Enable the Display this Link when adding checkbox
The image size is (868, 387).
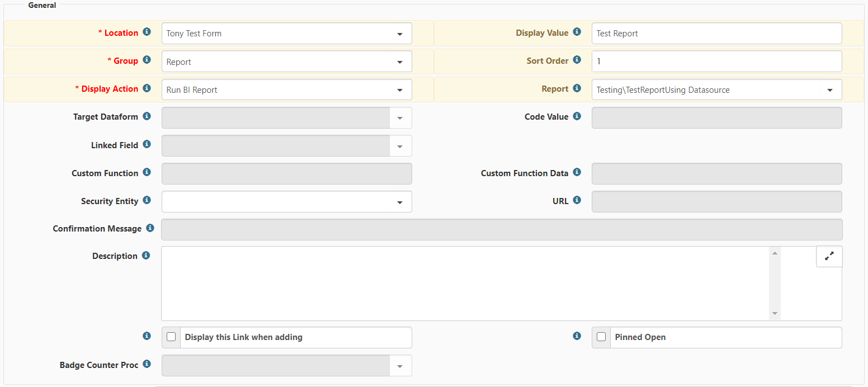point(171,337)
